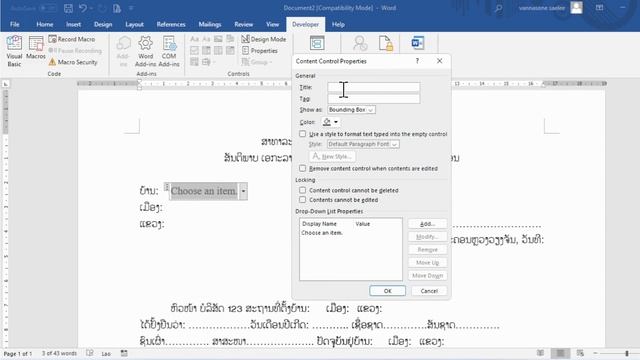The width and height of the screenshot is (640, 360).
Task: Toggle Design Mode in Controls group
Action: (264, 39)
